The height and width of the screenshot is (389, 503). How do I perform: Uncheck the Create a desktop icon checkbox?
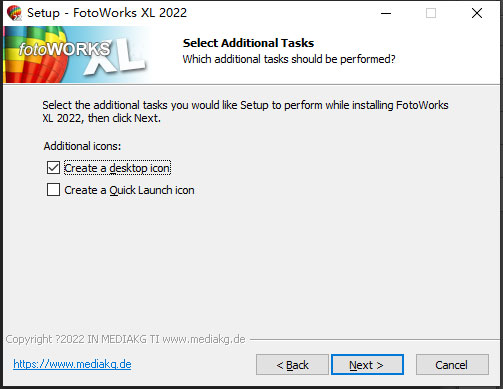tap(53, 168)
